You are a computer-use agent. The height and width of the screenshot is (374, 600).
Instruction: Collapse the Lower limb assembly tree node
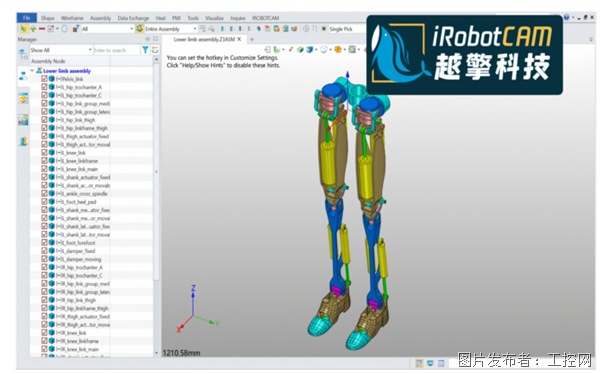point(33,70)
